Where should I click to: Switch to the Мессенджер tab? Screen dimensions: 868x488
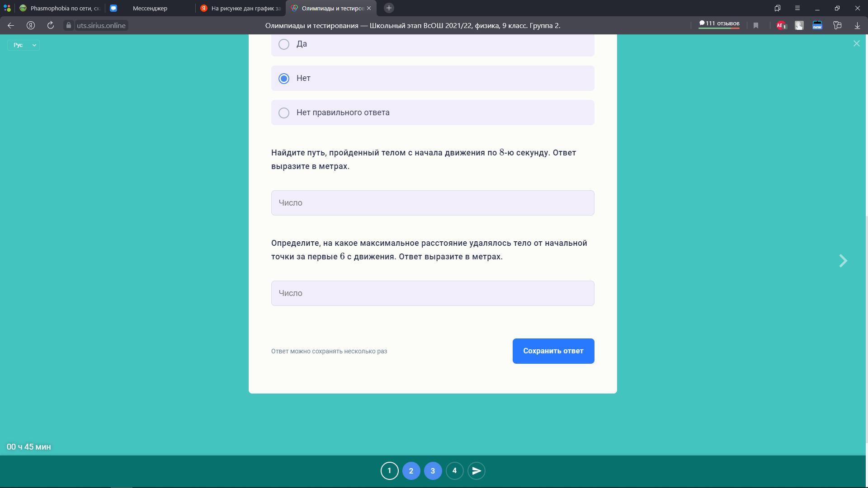[150, 8]
